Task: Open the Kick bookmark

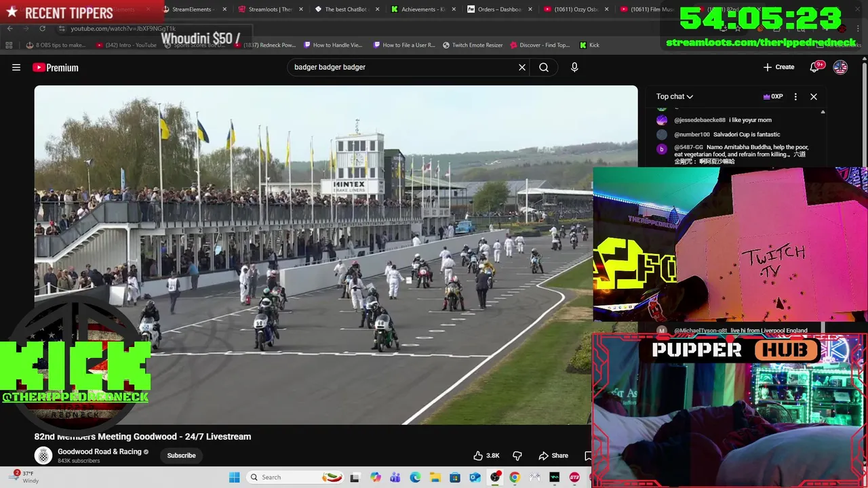Action: click(x=589, y=45)
